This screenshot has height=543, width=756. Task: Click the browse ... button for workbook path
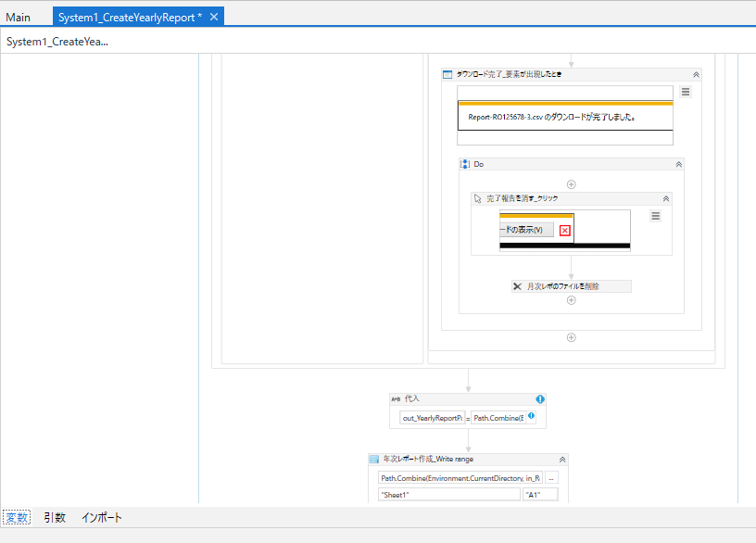[x=551, y=478]
